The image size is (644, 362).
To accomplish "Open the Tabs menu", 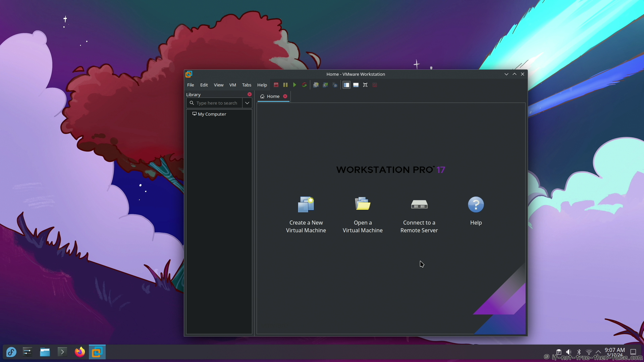I will point(247,85).
